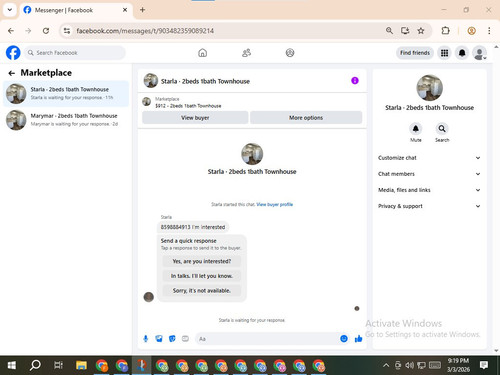Image resolution: width=500 pixels, height=375 pixels.
Task: View site information icon in address bar
Action: 67,31
